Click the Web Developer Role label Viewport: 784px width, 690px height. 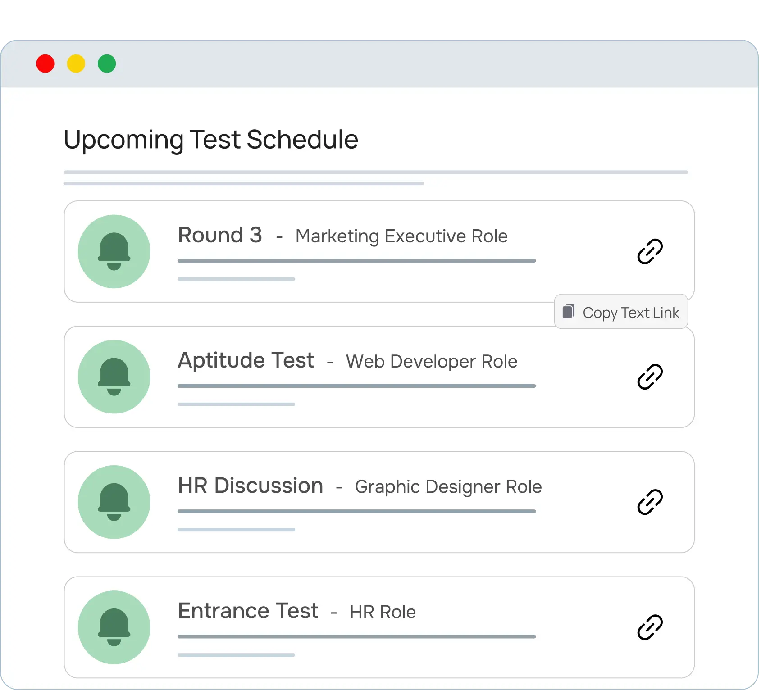432,361
